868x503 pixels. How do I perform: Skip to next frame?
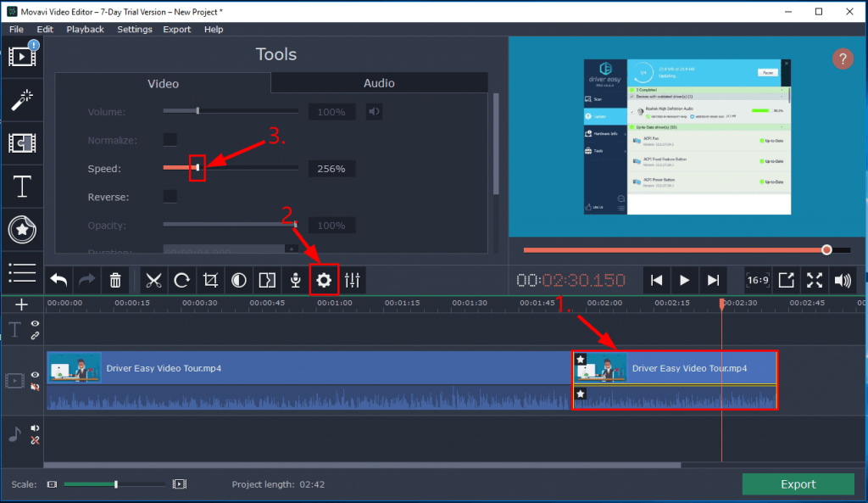coord(713,280)
